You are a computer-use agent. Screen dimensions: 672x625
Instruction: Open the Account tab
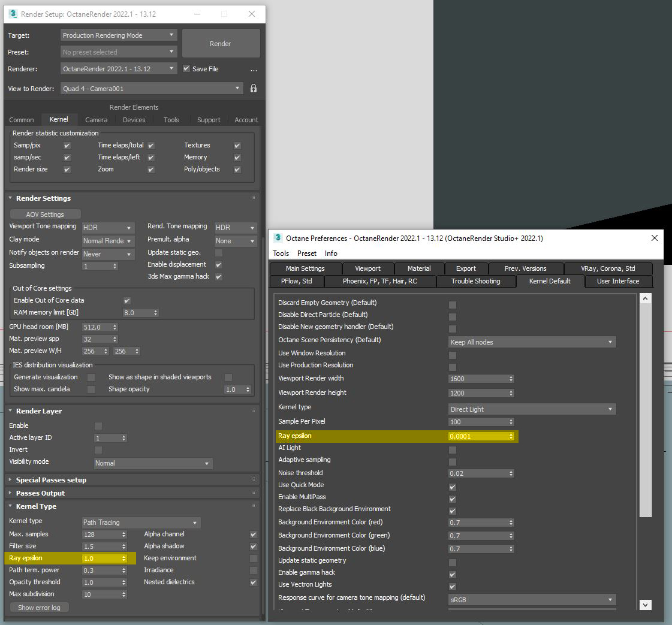tap(246, 120)
